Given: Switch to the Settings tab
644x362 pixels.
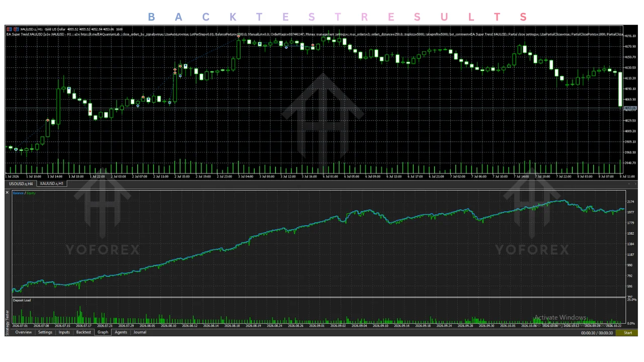Looking at the screenshot, I should pos(45,332).
